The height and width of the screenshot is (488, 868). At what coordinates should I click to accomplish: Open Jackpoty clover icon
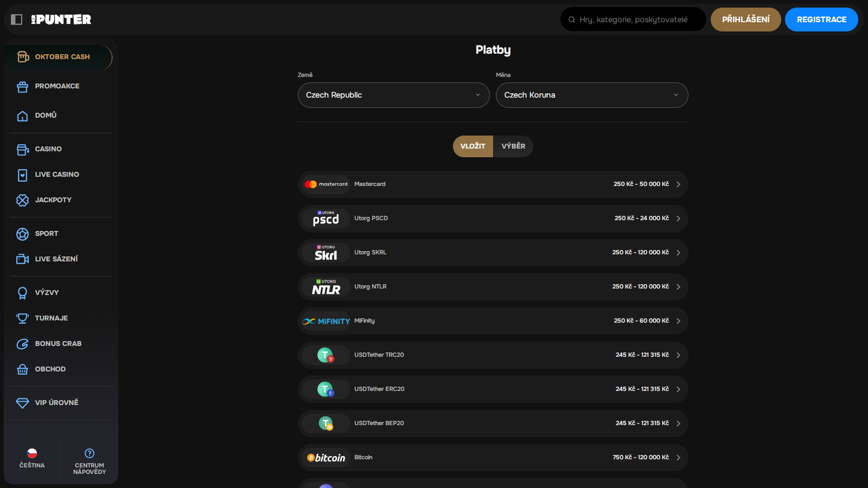tap(22, 200)
